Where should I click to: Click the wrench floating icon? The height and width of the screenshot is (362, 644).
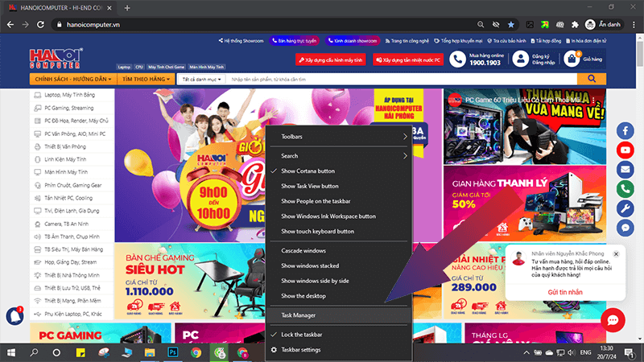625,208
